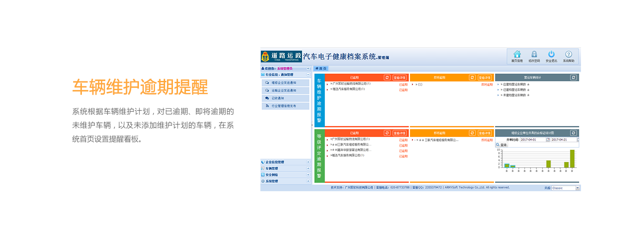644x228 pixels.
Task: Open 系统帮助 question mark icon
Action: [569, 54]
